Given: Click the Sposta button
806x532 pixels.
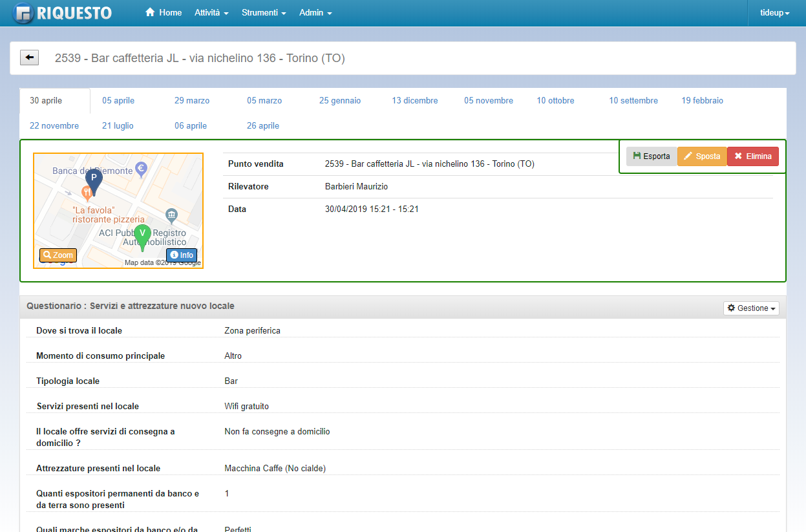Looking at the screenshot, I should 702,156.
